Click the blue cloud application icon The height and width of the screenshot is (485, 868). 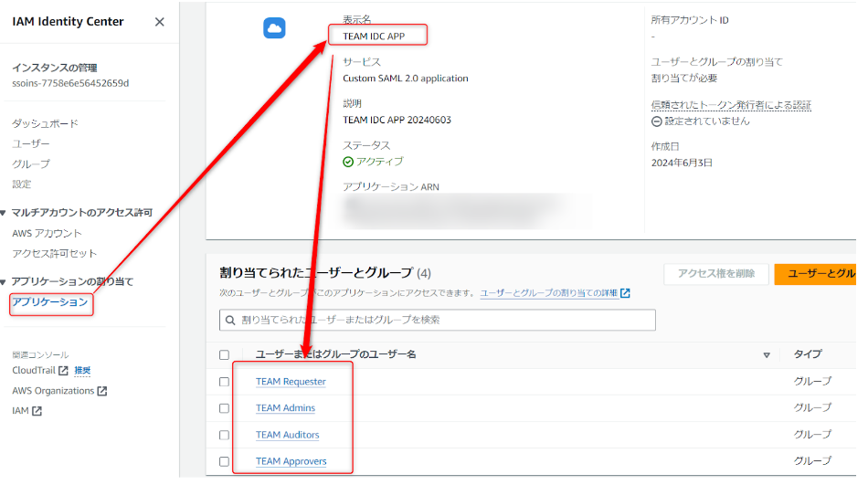coord(274,27)
